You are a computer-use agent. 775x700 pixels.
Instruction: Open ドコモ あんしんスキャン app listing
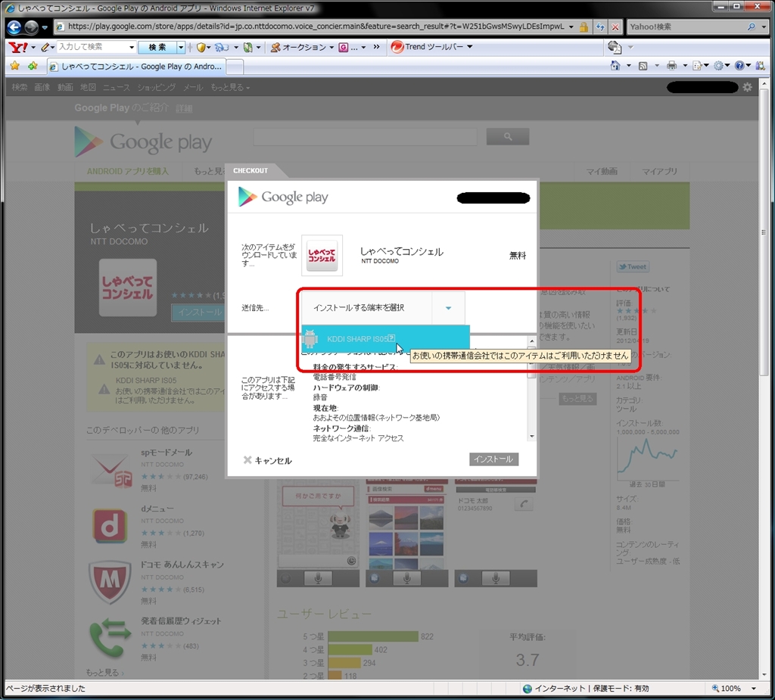pyautogui.click(x=182, y=565)
